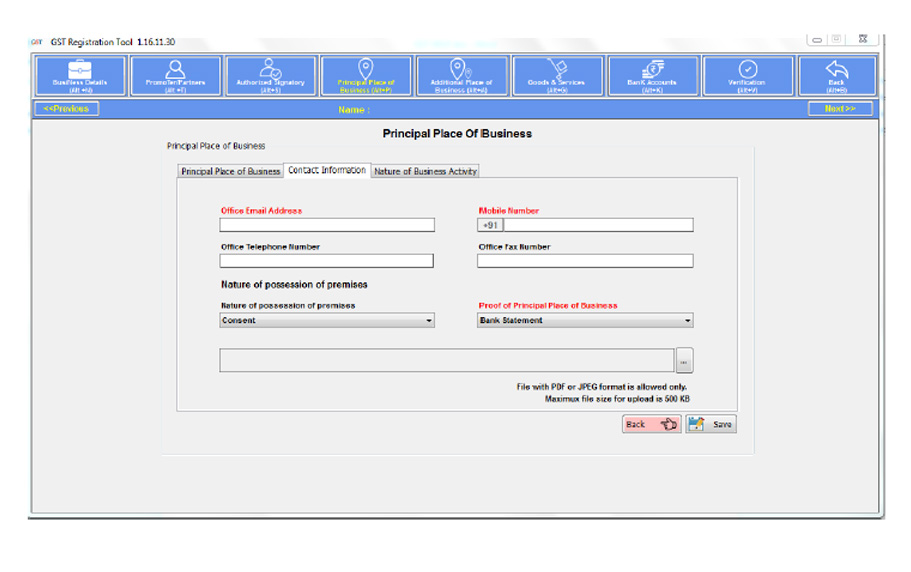
Task: Open the Goods & Services section
Action: tap(557, 76)
